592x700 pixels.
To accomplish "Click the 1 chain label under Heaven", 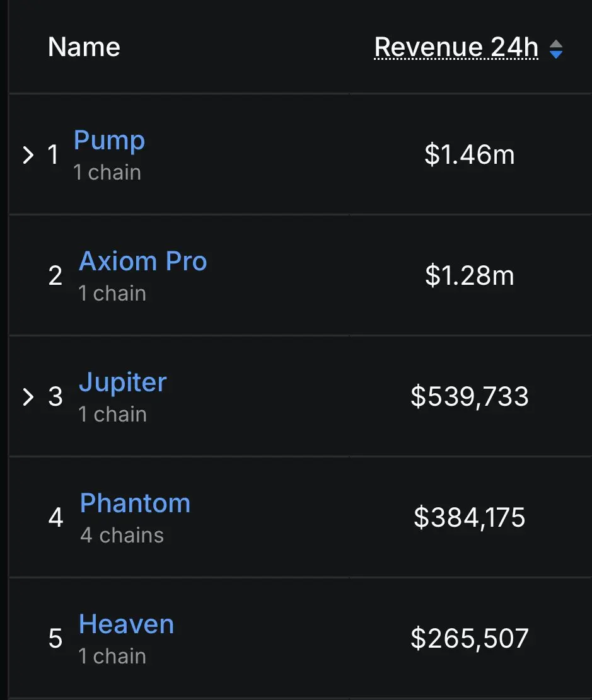I will click(112, 657).
